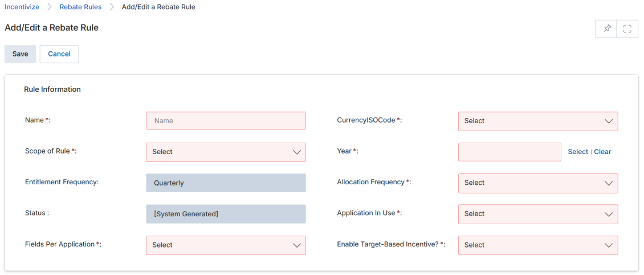This screenshot has width=644, height=275.
Task: Click the Year input field
Action: pyautogui.click(x=510, y=152)
